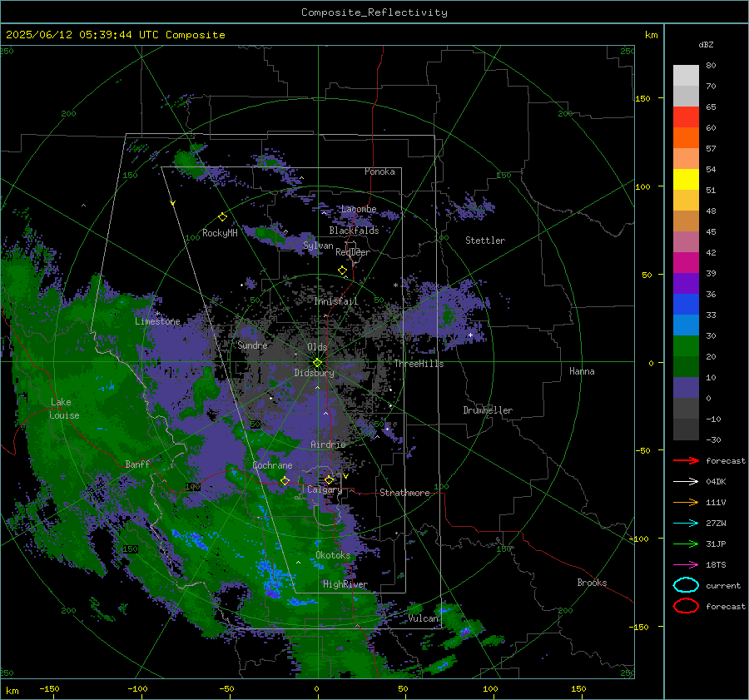This screenshot has height=700, width=749.
Task: Select the yellow 54 dBZ color swatch
Action: click(x=686, y=180)
